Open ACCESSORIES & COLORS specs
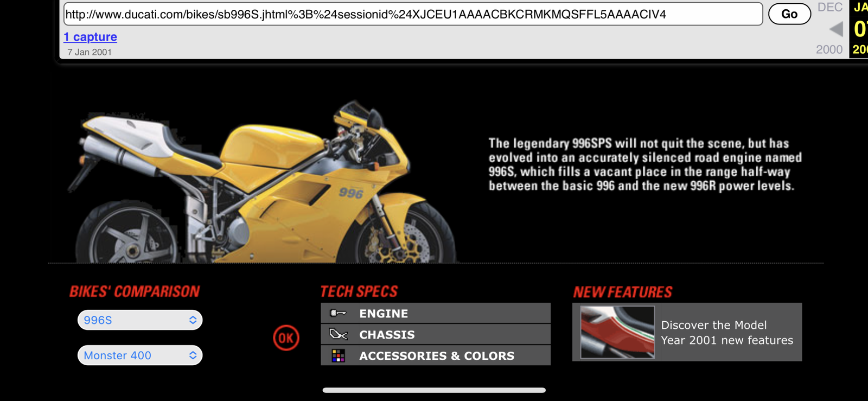The image size is (868, 401). [436, 355]
